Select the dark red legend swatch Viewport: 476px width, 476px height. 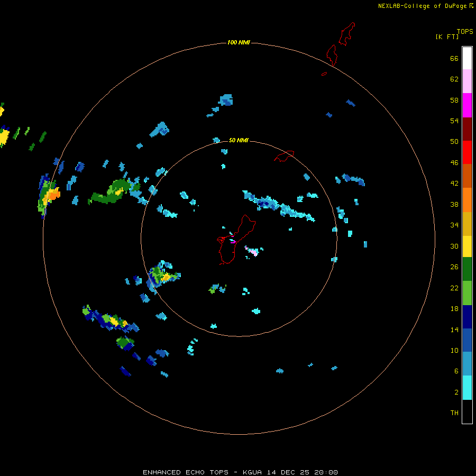(467, 129)
